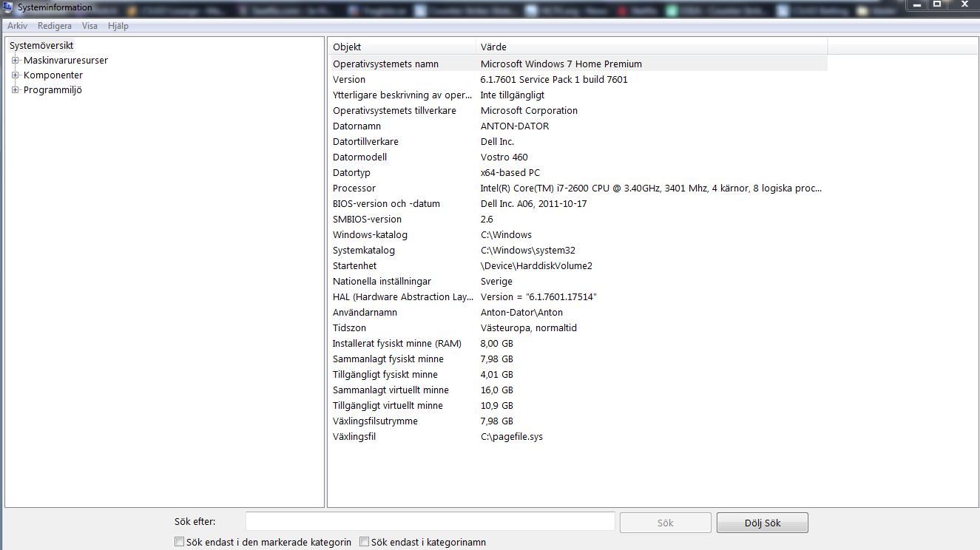This screenshot has height=550, width=980.
Task: Select the Datortillverkare row
Action: click(578, 142)
